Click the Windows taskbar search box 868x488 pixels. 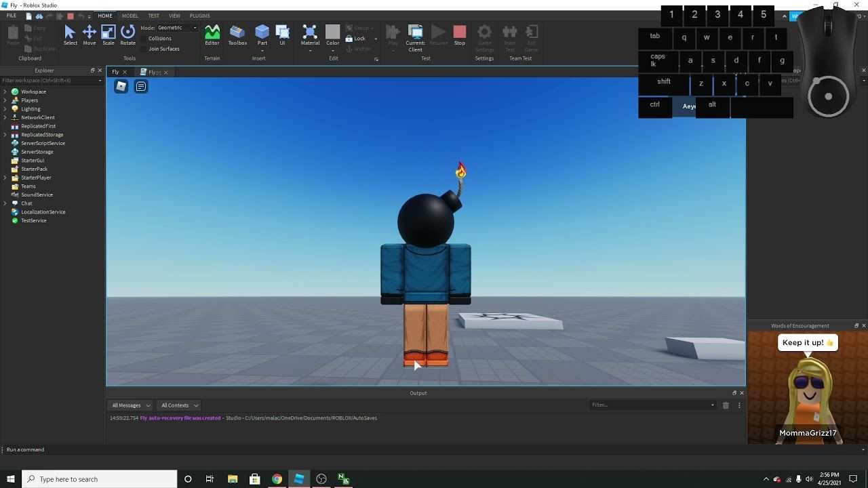(100, 479)
